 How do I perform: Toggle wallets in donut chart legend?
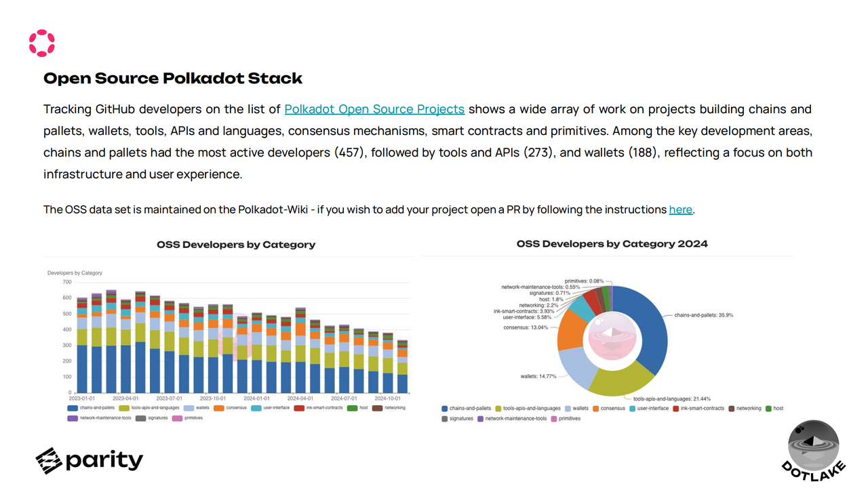(576, 409)
